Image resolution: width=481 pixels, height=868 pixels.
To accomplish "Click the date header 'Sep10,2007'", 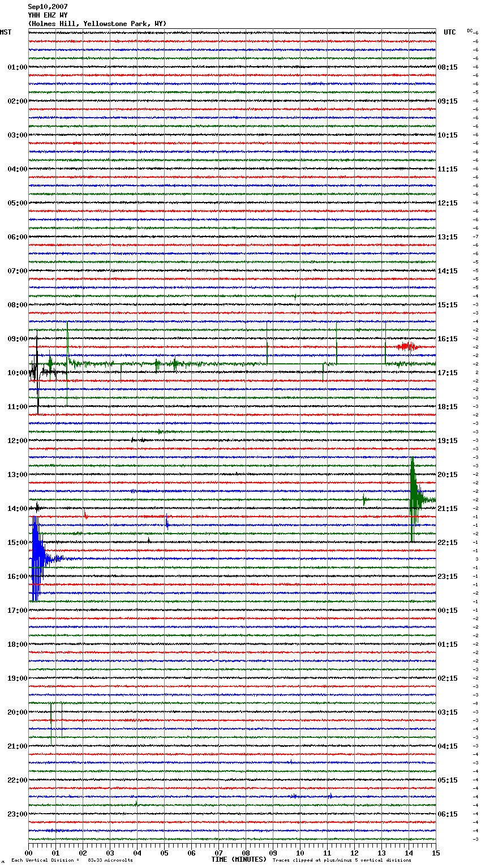I will point(48,7).
